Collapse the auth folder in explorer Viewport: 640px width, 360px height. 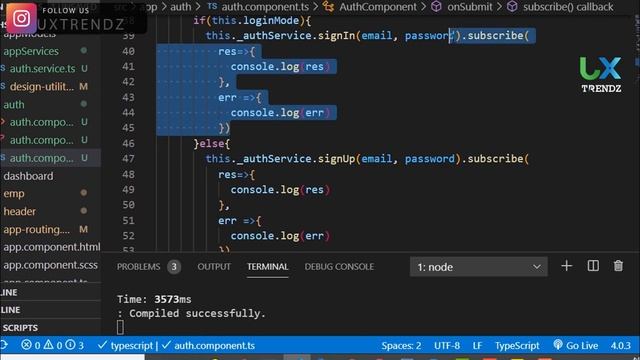[14, 104]
